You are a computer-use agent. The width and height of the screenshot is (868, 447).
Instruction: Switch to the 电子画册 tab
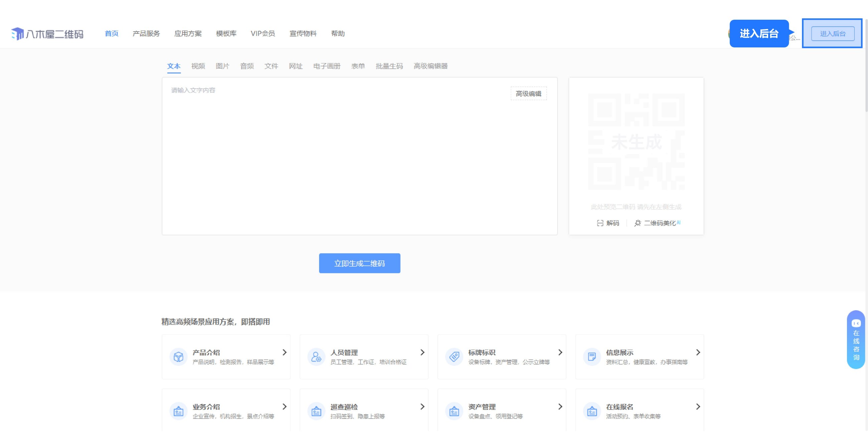(x=327, y=66)
